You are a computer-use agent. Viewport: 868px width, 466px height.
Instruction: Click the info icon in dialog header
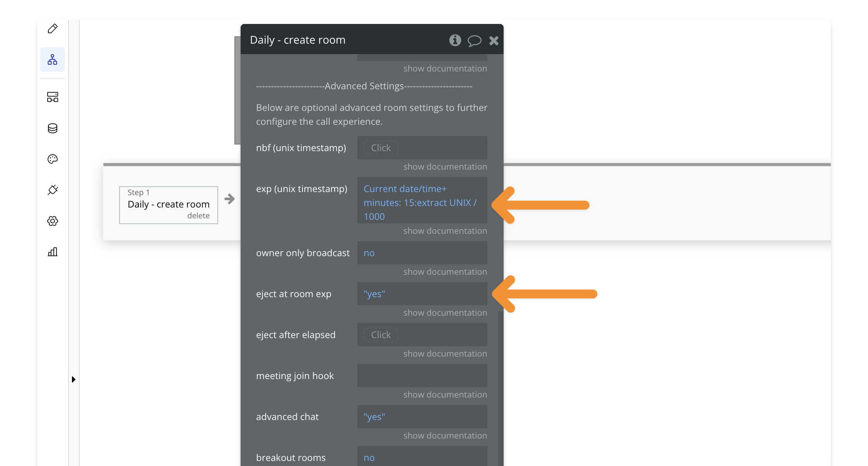point(455,40)
